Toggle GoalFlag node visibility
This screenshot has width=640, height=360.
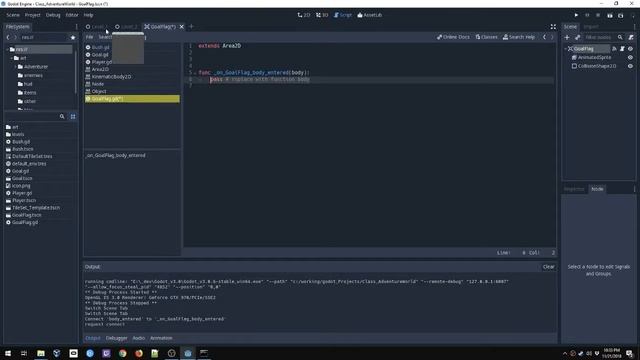pos(630,49)
